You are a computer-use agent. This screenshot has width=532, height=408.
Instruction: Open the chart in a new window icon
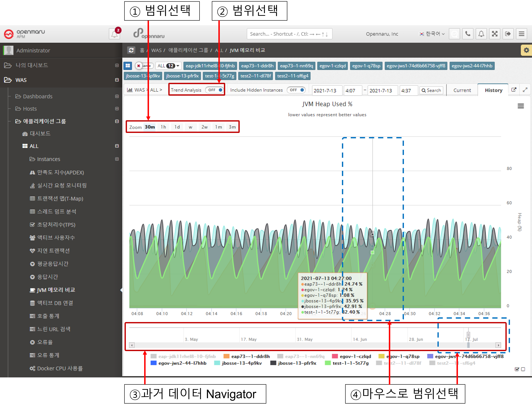514,90
